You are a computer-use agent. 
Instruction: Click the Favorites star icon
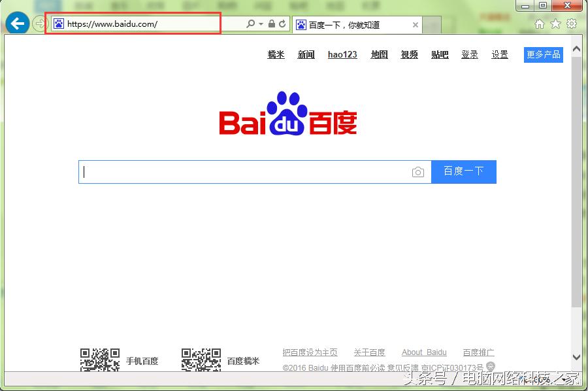click(555, 23)
